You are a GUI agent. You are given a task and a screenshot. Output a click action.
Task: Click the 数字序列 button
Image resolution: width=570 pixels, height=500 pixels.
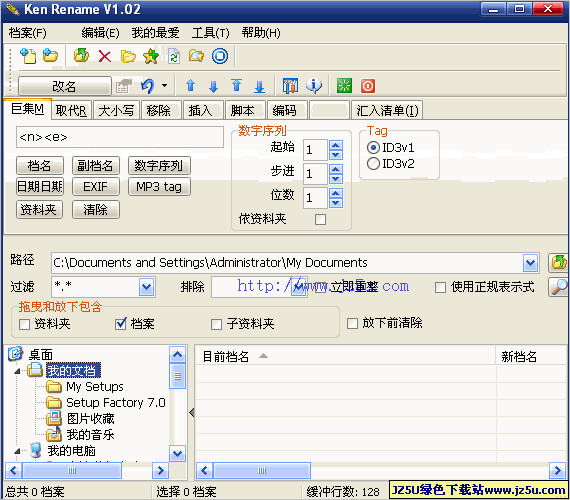tap(159, 166)
